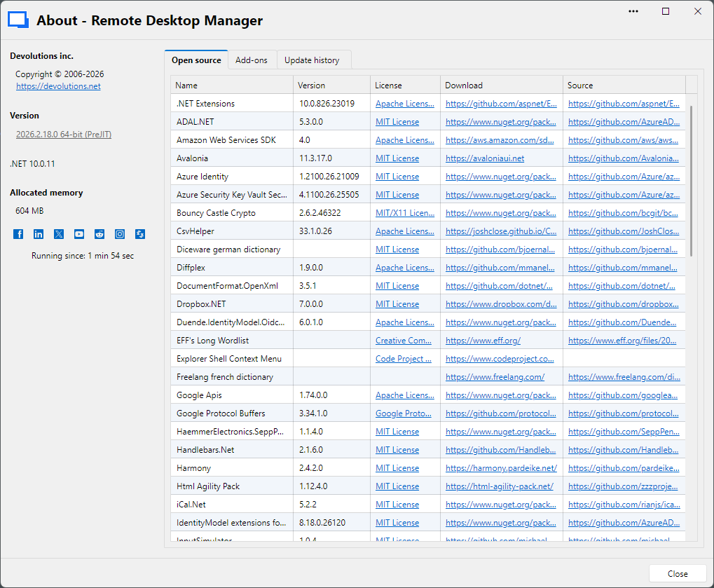Image resolution: width=714 pixels, height=588 pixels.
Task: Open the joshclose.github.io download link
Action: point(501,231)
